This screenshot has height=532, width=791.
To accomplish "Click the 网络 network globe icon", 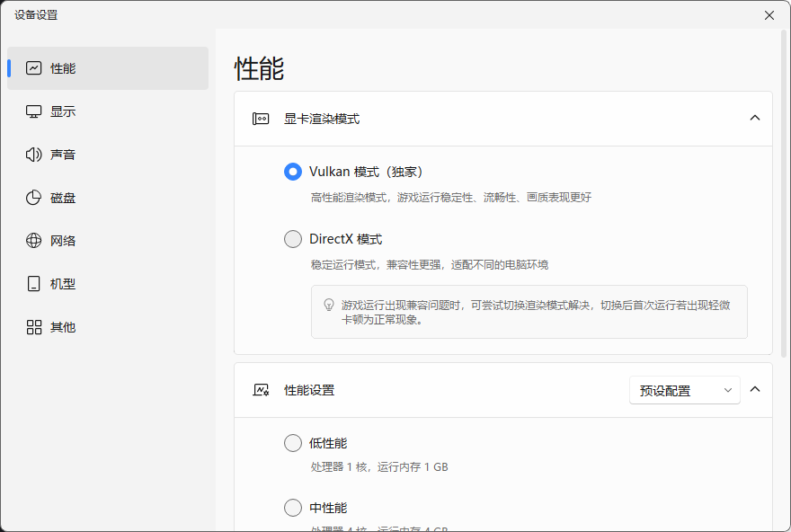I will coord(31,240).
